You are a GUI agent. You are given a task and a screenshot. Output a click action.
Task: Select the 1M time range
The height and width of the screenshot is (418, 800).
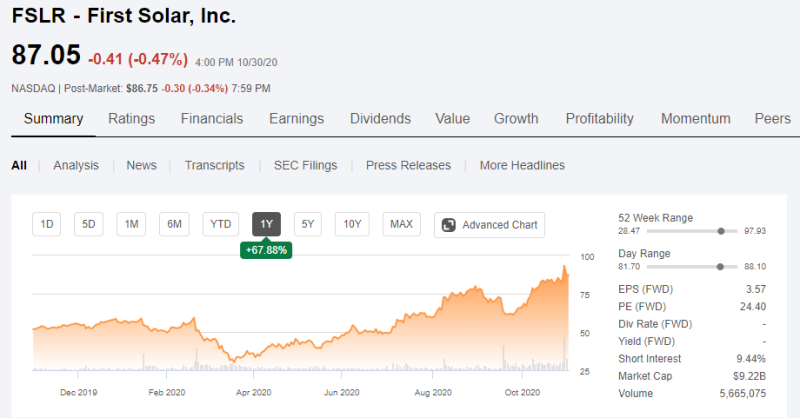131,225
